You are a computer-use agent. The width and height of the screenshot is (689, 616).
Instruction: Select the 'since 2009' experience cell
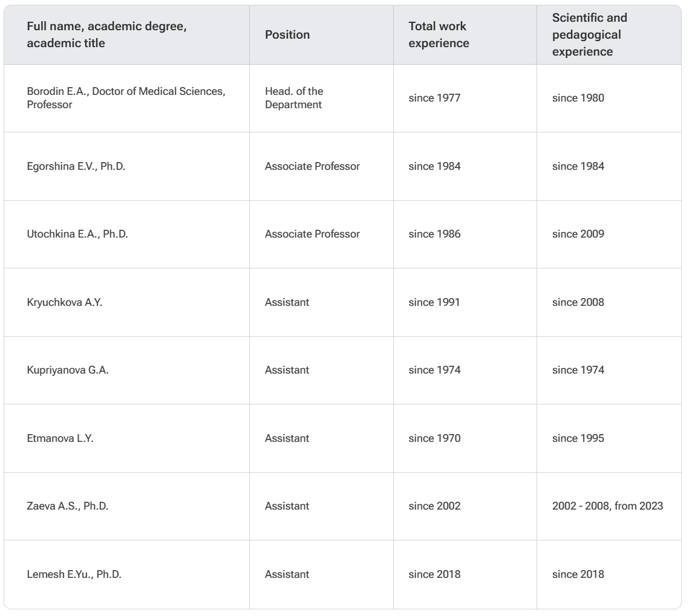tap(578, 234)
